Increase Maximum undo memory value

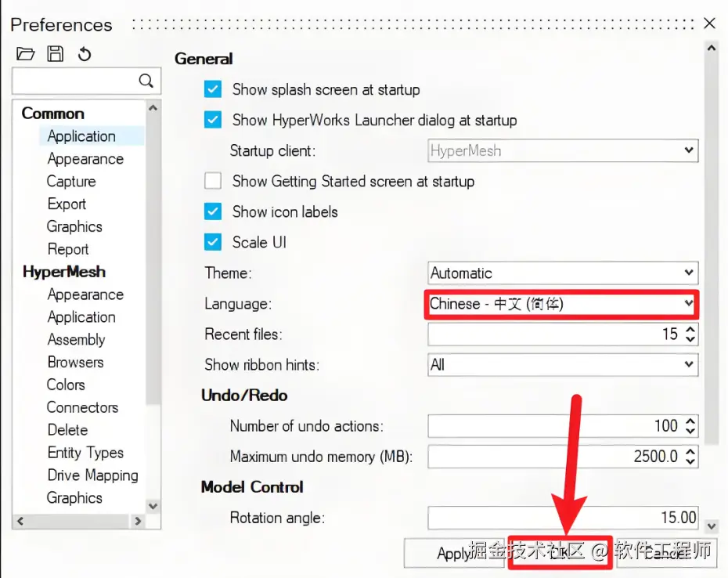tap(690, 451)
